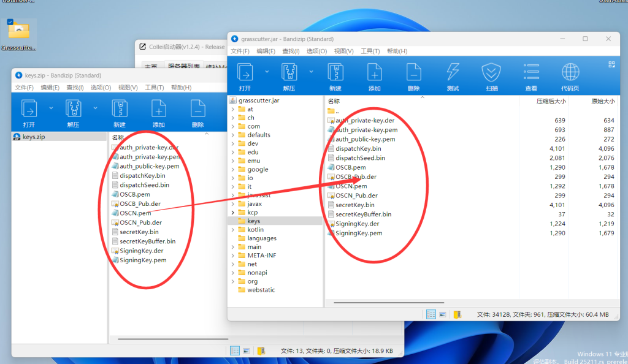The image size is (628, 364).
Task: Click the grid layout icon in grasscutter.jar toolbar
Action: [x=611, y=64]
